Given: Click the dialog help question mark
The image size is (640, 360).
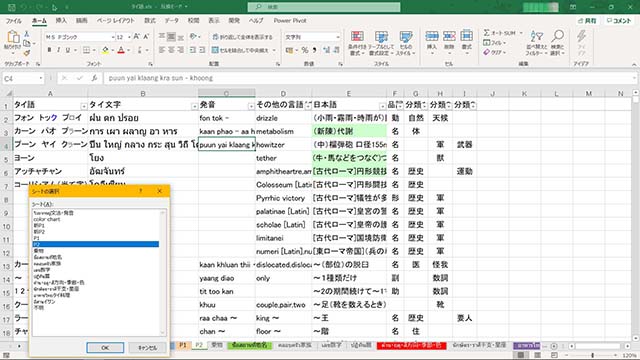Looking at the screenshot, I should point(141,191).
